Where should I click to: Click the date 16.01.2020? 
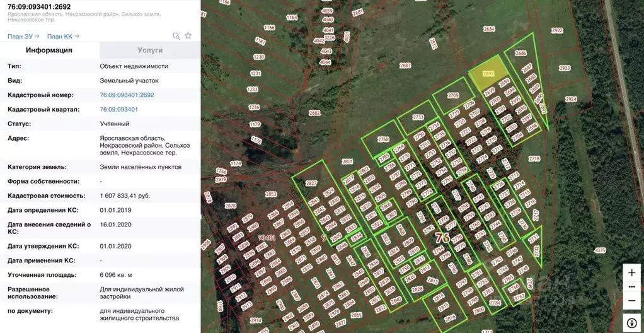coord(115,225)
